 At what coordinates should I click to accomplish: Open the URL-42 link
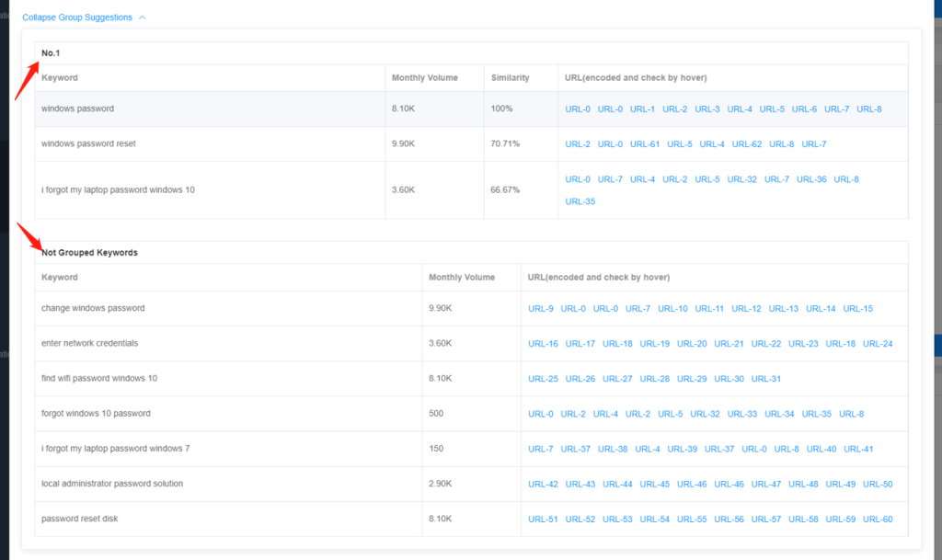pos(543,485)
